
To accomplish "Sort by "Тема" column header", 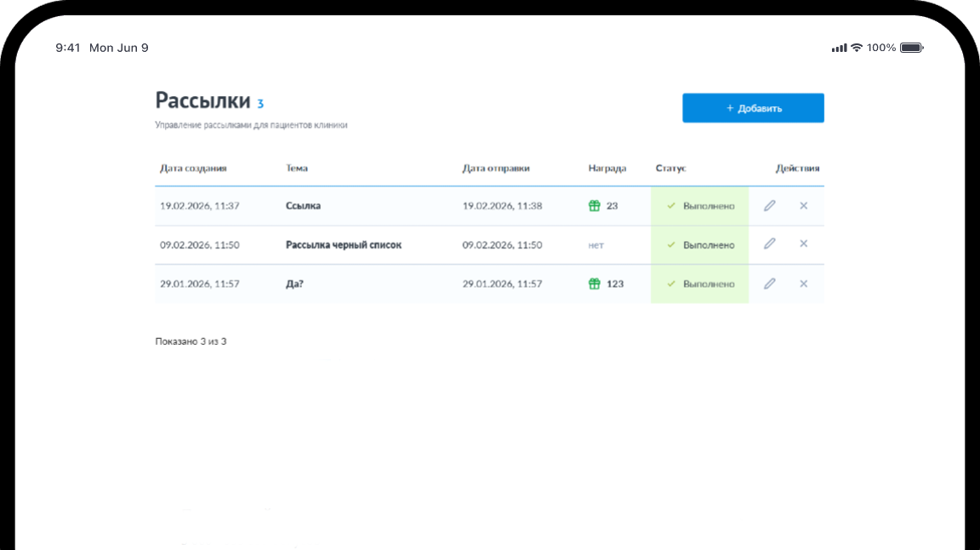I will [x=297, y=169].
